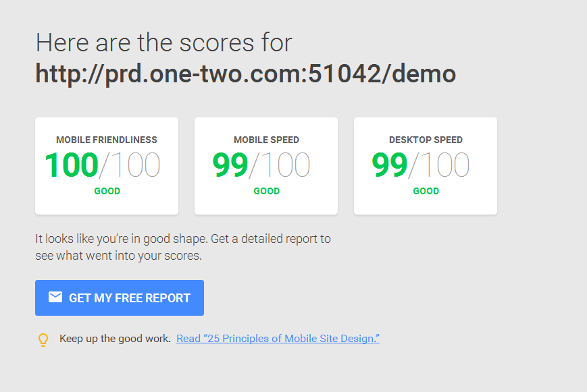
Task: Click the GOOD label under Mobile Friendliness
Action: 107,191
